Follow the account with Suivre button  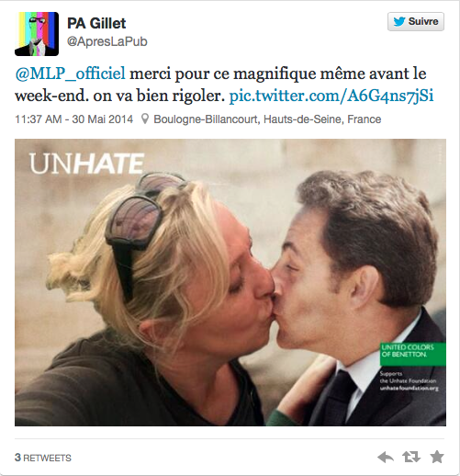(x=416, y=22)
